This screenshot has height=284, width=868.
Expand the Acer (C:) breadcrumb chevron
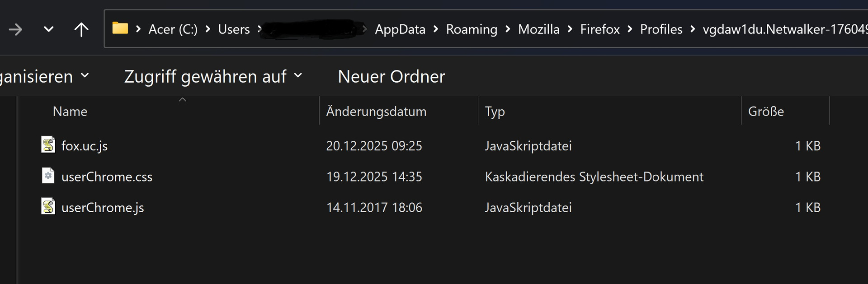click(x=208, y=29)
